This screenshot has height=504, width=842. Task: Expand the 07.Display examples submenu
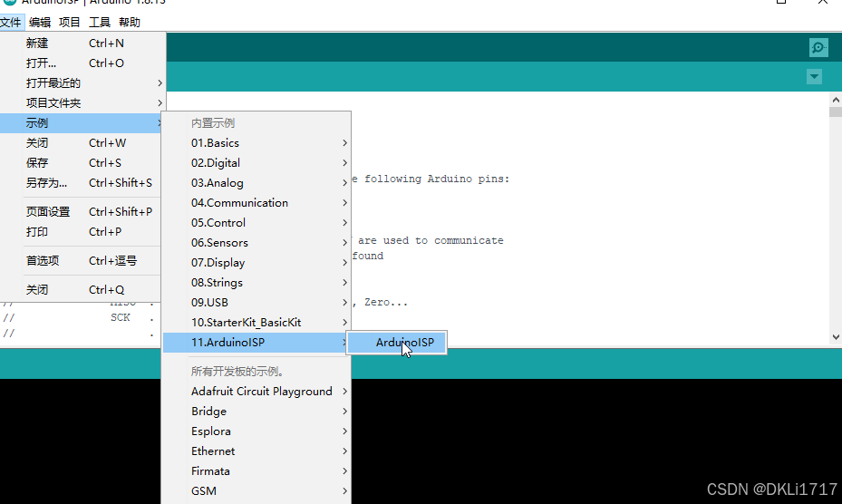coord(256,262)
